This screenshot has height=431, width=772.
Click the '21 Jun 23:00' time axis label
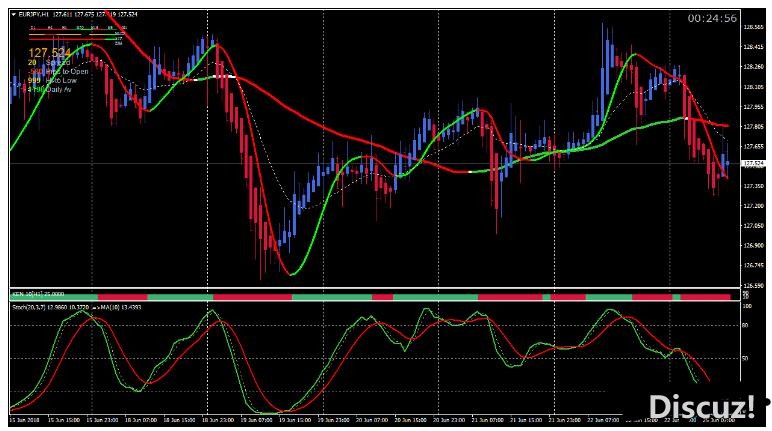tap(565, 420)
